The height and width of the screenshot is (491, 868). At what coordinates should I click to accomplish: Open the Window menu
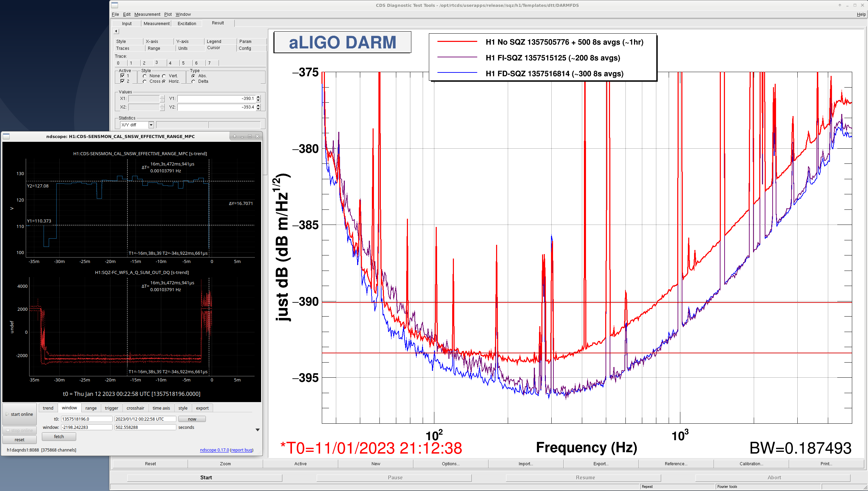[183, 14]
